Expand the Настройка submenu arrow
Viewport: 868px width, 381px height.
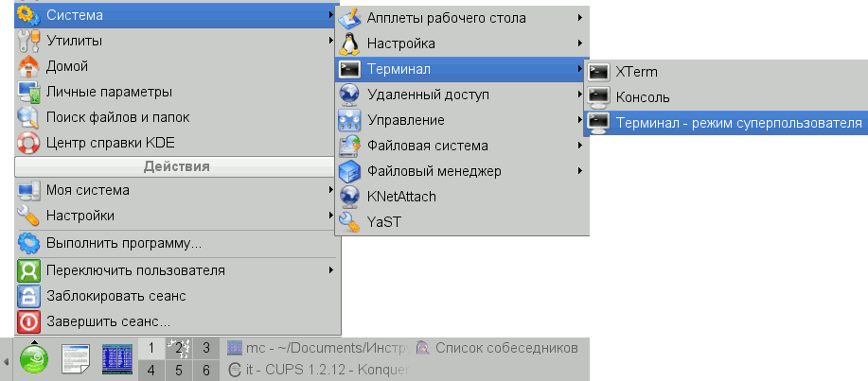[579, 43]
